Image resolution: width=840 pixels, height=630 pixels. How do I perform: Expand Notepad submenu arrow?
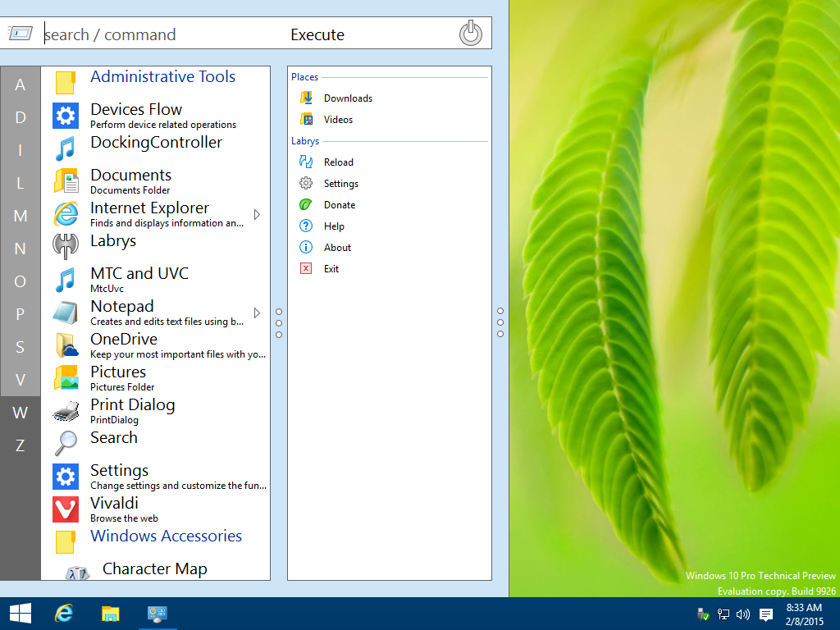pyautogui.click(x=257, y=313)
